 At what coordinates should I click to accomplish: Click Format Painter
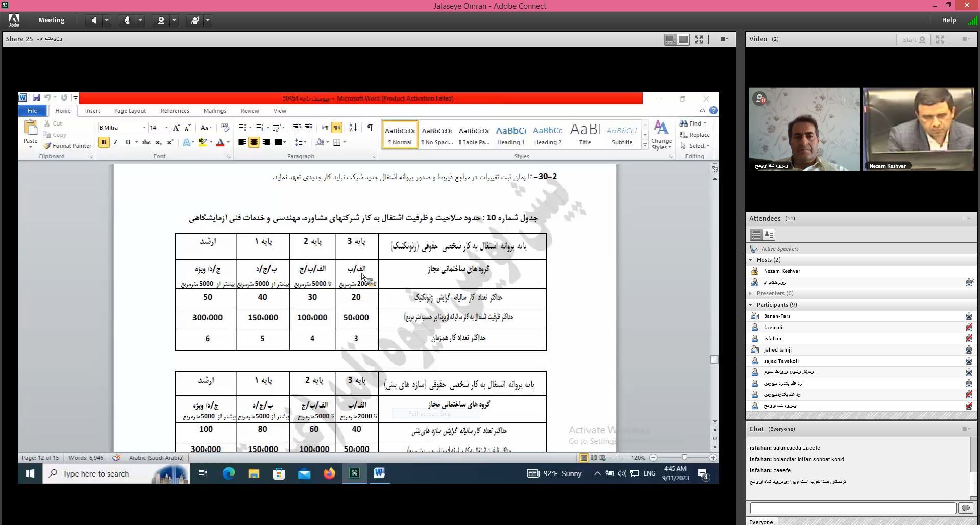67,146
